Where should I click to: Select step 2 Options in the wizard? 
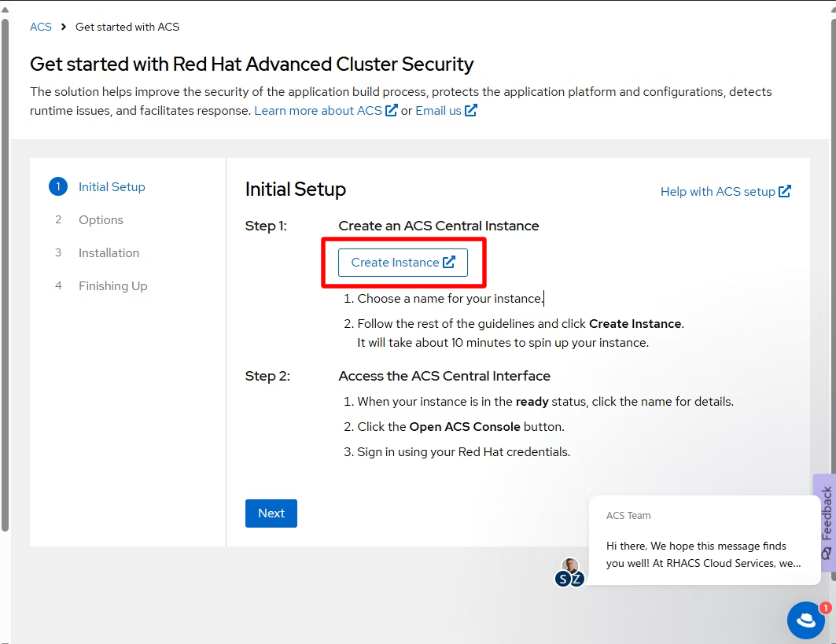click(x=100, y=219)
